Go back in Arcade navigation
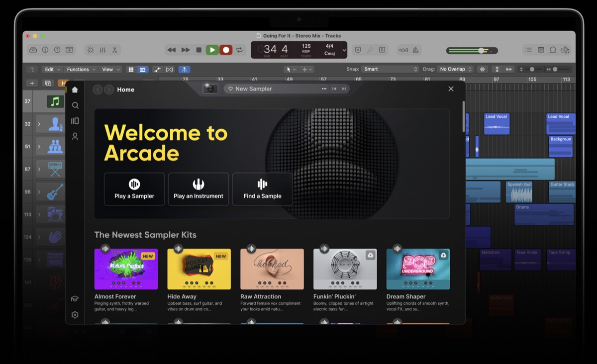Screen dimensions: 597x364 click(98, 90)
